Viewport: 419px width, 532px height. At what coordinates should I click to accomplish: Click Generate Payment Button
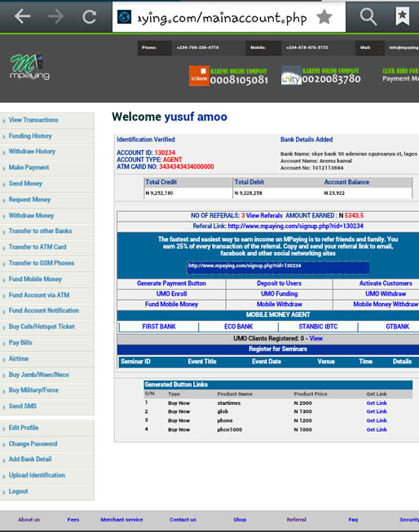(x=171, y=284)
